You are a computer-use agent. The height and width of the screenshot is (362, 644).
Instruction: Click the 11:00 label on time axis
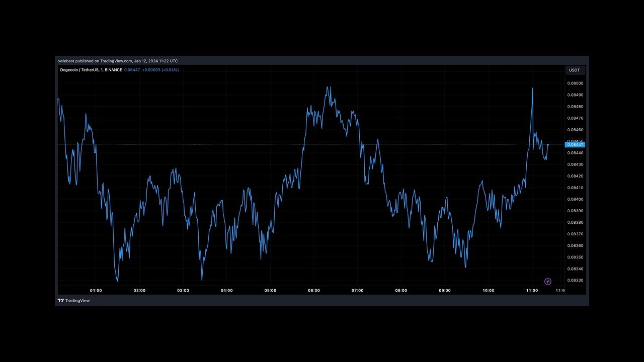point(532,291)
